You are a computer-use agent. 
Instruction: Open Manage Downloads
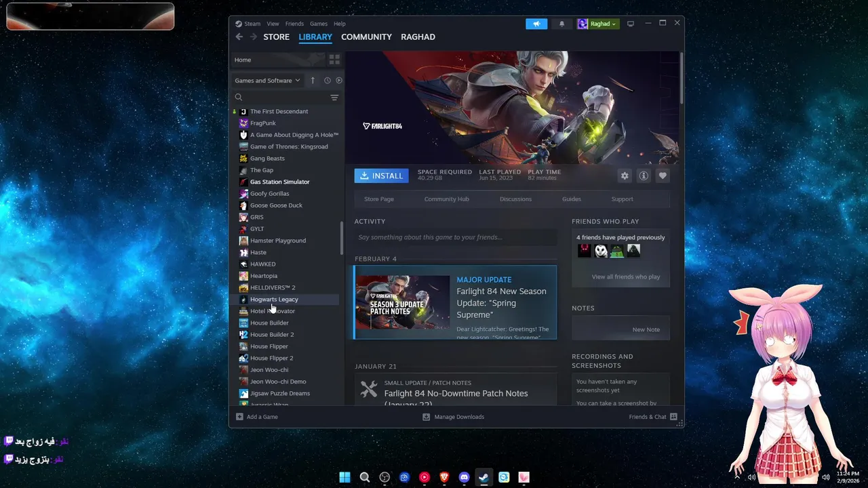pos(453,417)
